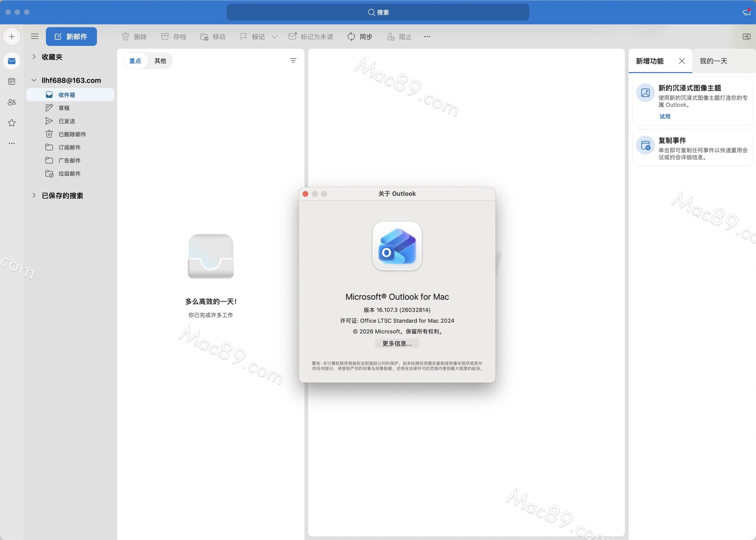Click the 同步 sync icon
Image resolution: width=756 pixels, height=540 pixels.
point(351,36)
